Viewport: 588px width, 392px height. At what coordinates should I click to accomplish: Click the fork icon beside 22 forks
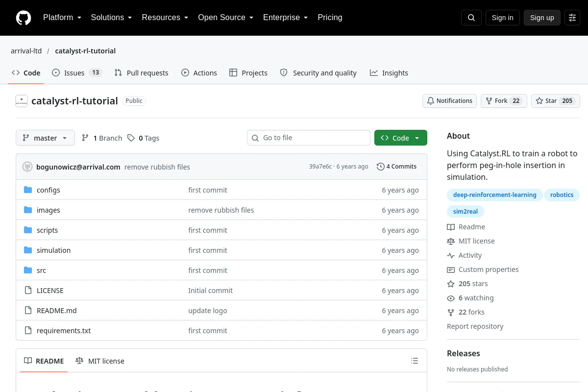[451, 312]
